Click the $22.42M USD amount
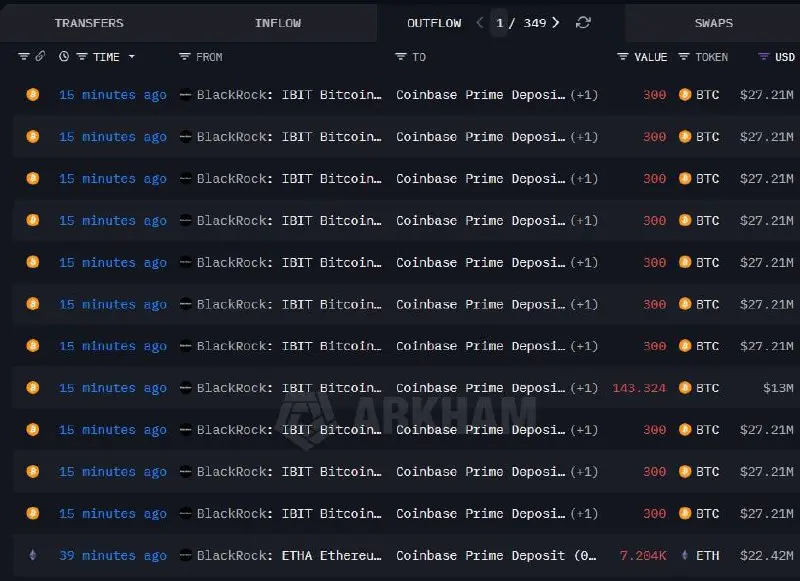 coord(767,555)
